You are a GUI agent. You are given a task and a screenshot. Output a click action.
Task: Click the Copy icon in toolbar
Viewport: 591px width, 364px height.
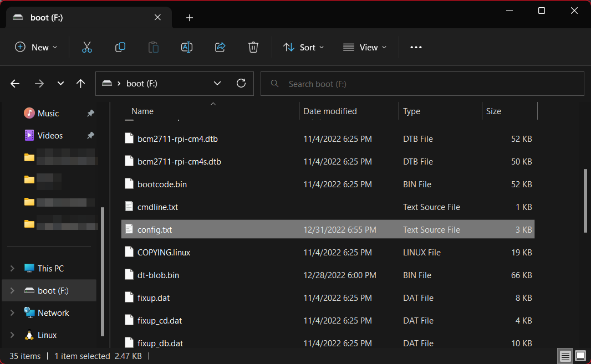point(120,48)
